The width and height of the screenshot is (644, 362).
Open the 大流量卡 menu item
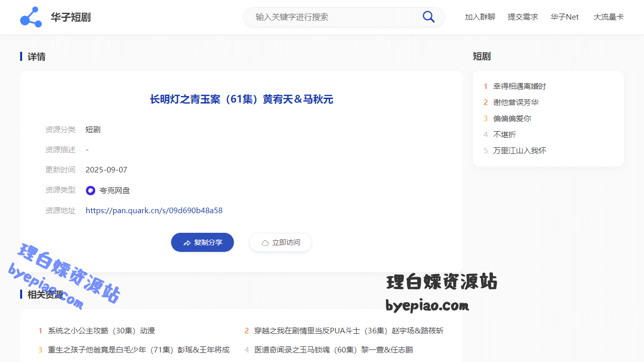coord(609,17)
